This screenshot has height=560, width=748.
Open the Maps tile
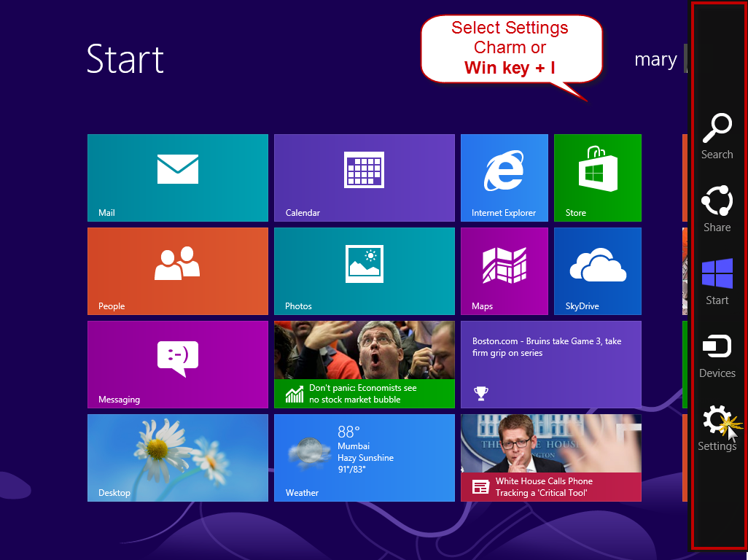[504, 271]
